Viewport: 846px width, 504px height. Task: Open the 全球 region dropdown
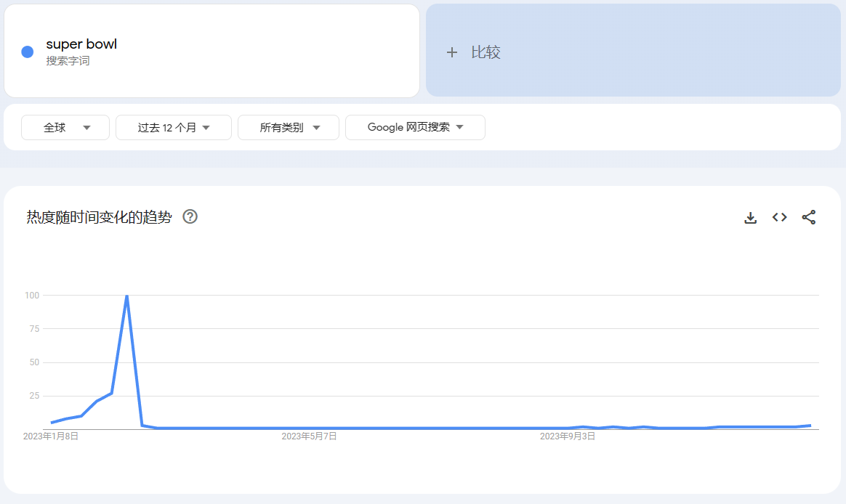65,128
